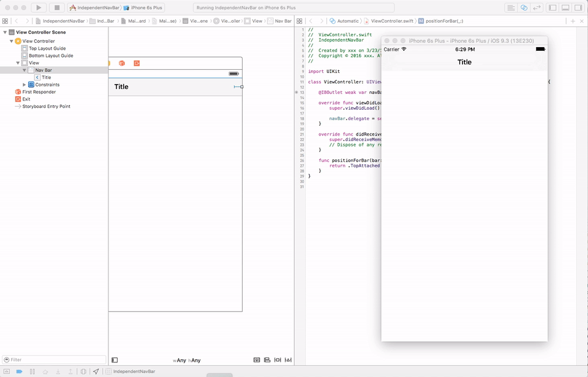This screenshot has width=588, height=377.
Task: Collapse the View disclosure triangle in outline
Action: [18, 63]
